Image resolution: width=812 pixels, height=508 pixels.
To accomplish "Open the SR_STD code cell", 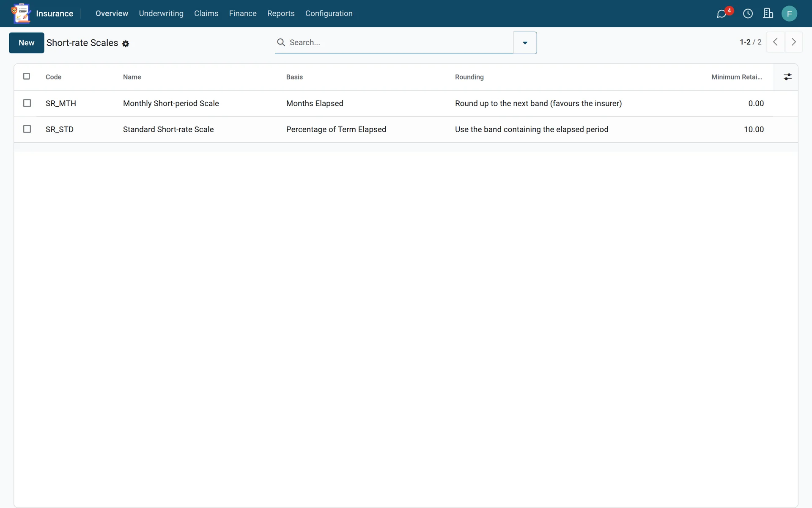I will point(60,130).
